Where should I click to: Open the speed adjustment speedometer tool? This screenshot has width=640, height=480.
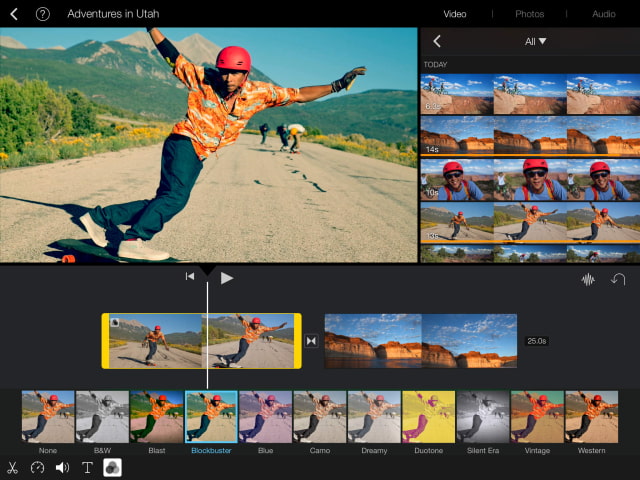coord(38,467)
